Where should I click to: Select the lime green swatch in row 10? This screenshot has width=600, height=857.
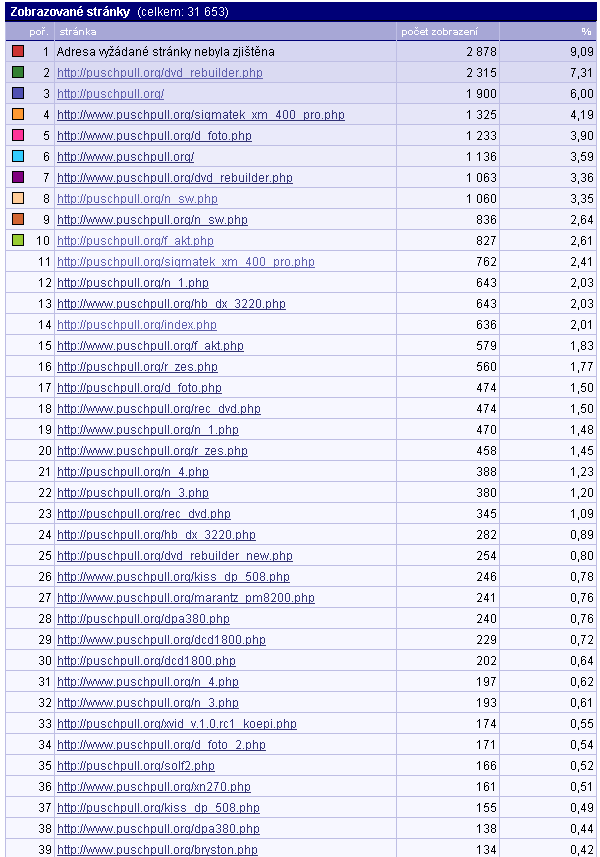18,240
